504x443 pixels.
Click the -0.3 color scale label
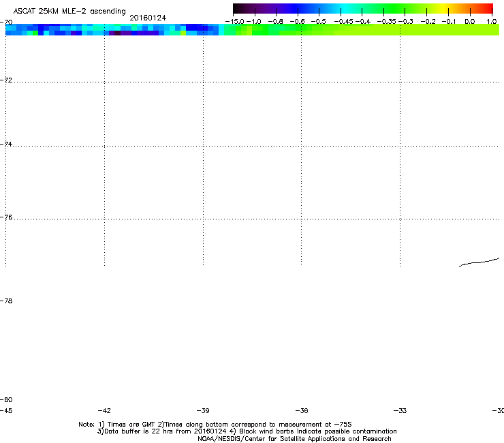point(406,22)
